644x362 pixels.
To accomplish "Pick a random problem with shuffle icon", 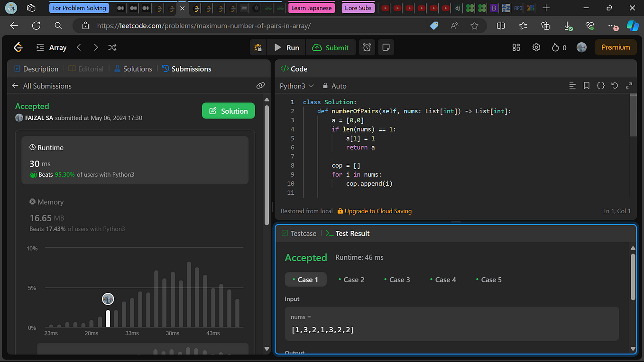I will click(112, 47).
